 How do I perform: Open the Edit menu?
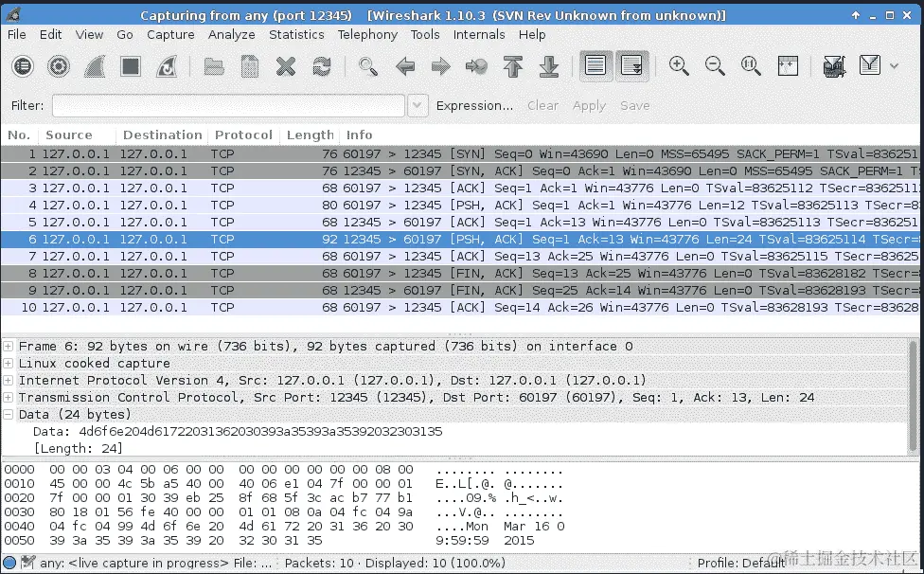click(x=51, y=35)
